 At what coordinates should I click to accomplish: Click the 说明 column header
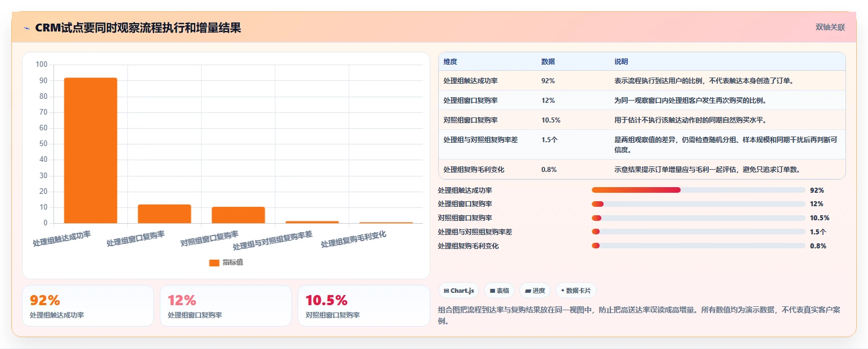(x=621, y=62)
